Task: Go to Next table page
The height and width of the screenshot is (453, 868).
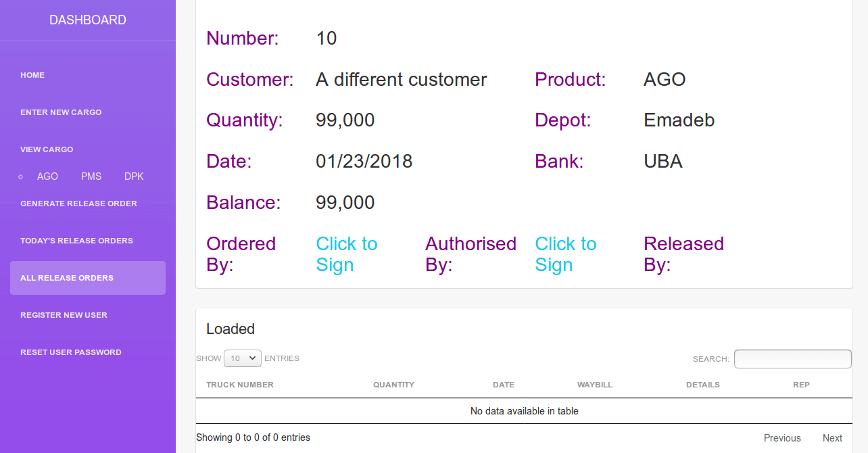Action: click(x=832, y=438)
